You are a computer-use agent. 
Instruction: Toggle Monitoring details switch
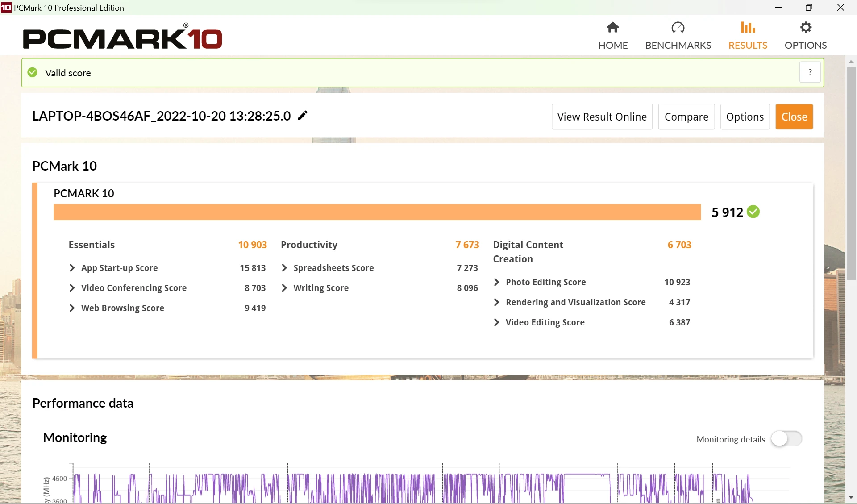point(786,439)
